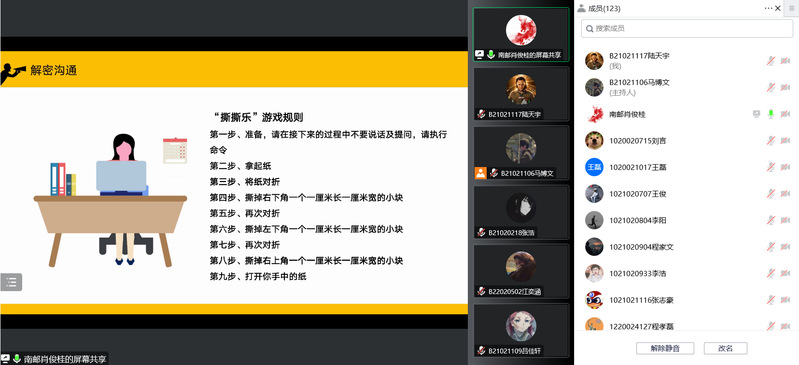This screenshot has height=365, width=799.
Task: Click the hamburger menu icon at panel top-right
Action: [x=791, y=8]
